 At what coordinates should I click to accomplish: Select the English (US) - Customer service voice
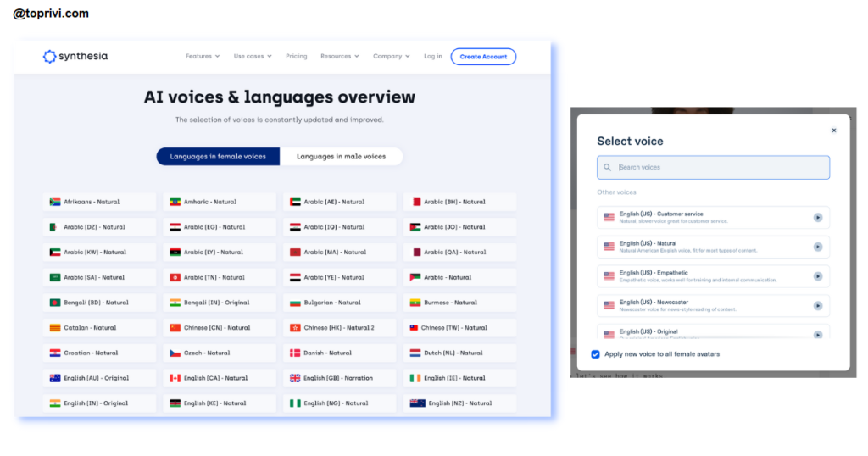pos(713,218)
